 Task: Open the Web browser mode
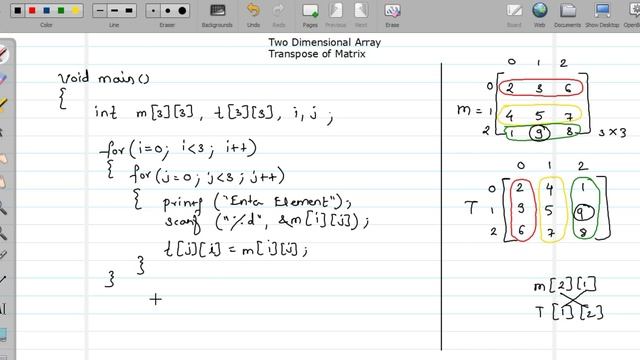tap(540, 15)
